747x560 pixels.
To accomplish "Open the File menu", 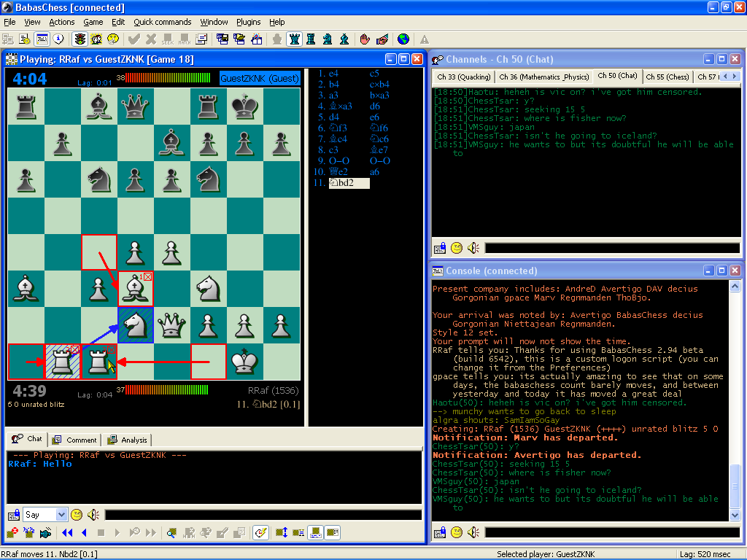I will pyautogui.click(x=9, y=22).
